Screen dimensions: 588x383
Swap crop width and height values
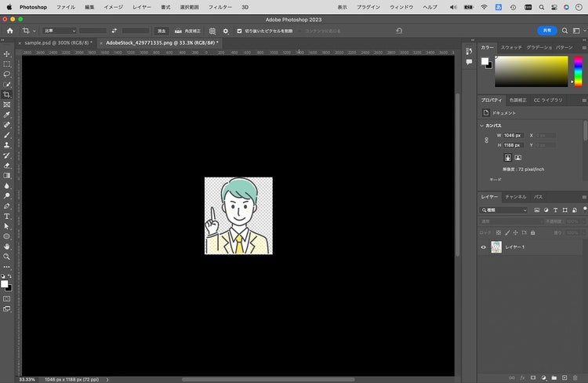point(114,31)
